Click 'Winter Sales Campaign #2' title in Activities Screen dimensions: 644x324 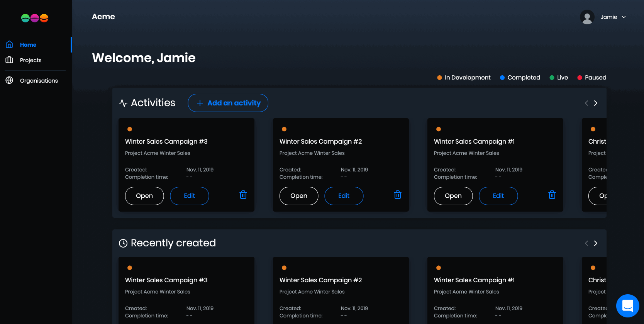321,141
